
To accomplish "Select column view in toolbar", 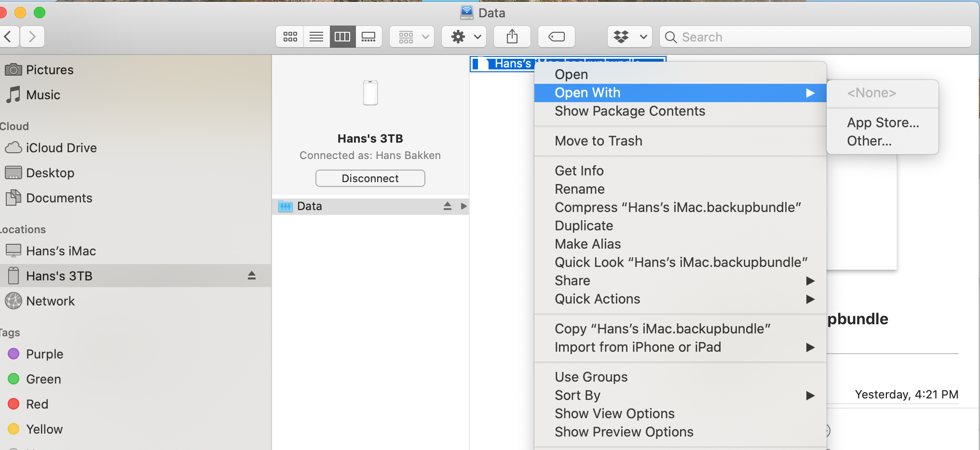I will tap(342, 37).
